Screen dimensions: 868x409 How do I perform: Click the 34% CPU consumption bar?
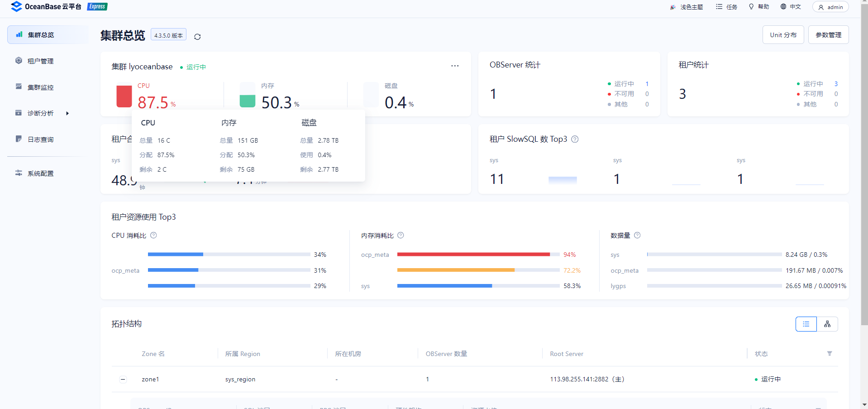tap(229, 255)
